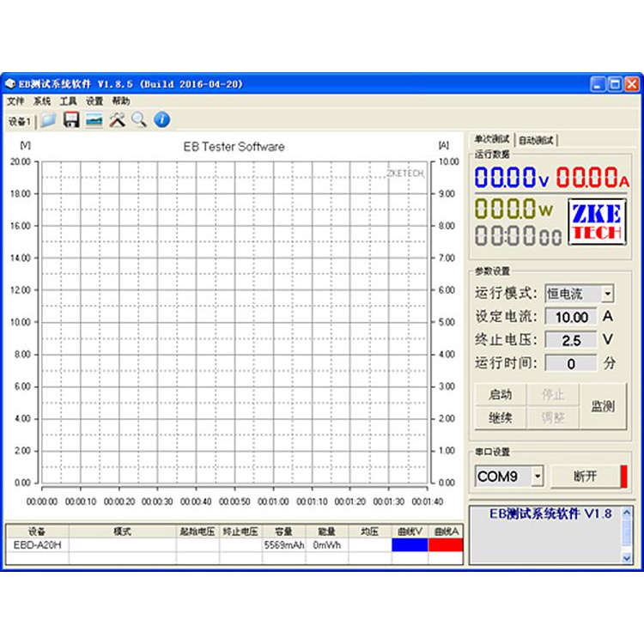This screenshot has width=644, height=644.
Task: Click the blue info about icon
Action: coord(161,120)
